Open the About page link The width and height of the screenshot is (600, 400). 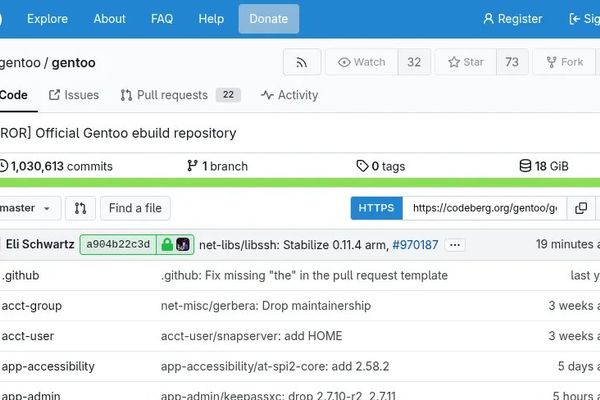tap(109, 19)
